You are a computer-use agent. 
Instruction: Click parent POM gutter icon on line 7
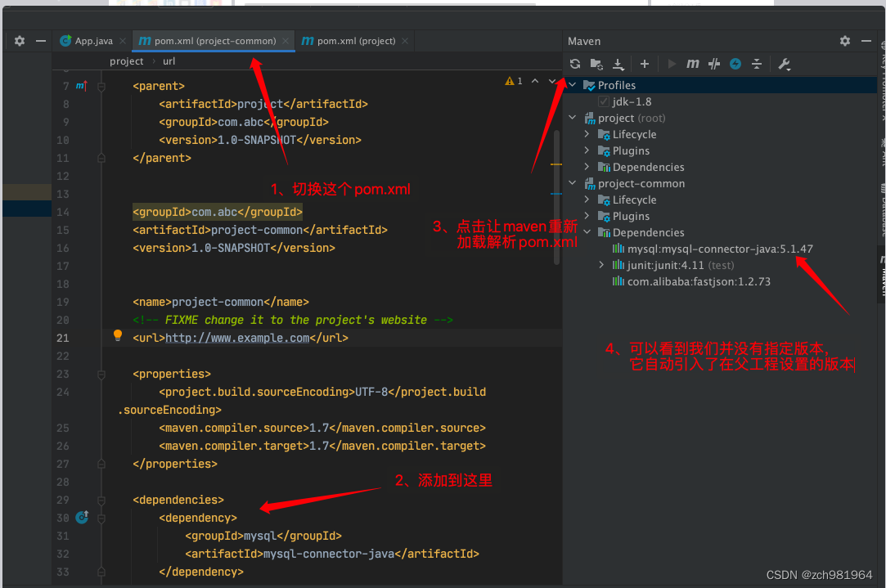point(81,86)
